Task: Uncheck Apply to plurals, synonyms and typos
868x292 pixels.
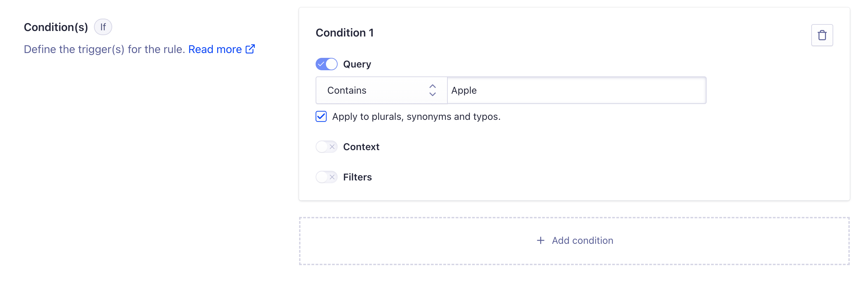Action: tap(321, 116)
